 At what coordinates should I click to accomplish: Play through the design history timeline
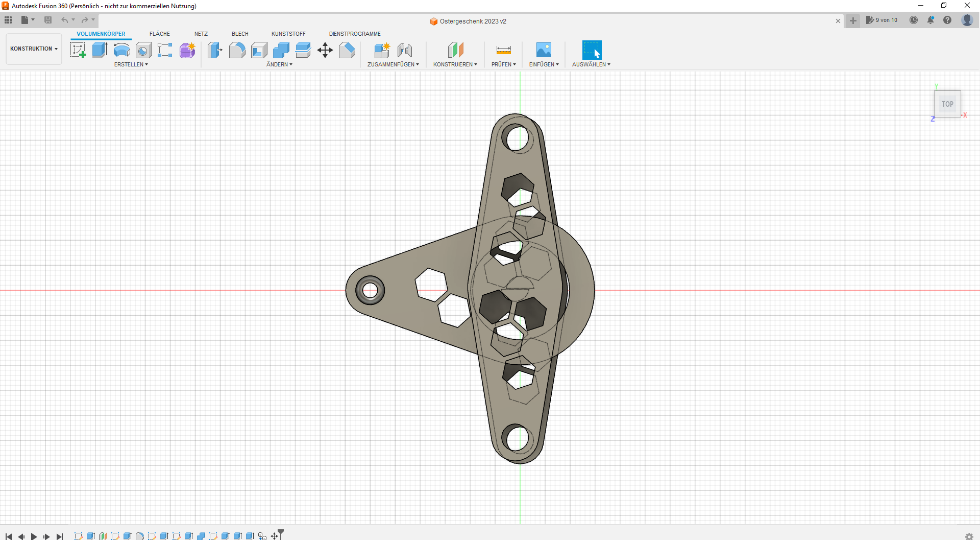(x=34, y=536)
